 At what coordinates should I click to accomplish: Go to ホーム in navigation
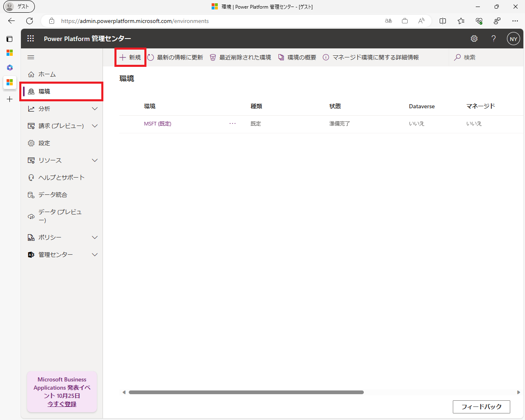point(62,74)
